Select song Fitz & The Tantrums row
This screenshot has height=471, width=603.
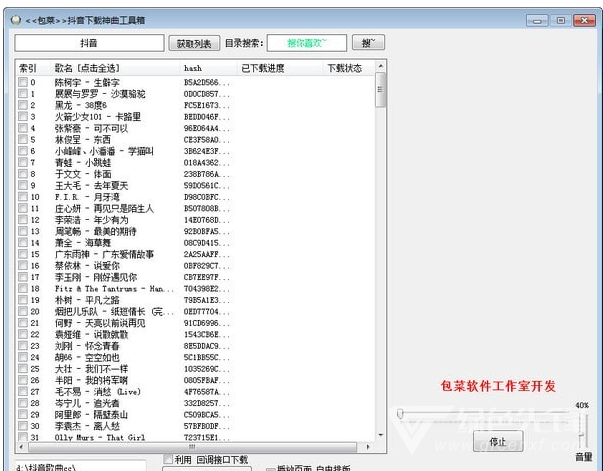tap(114, 288)
